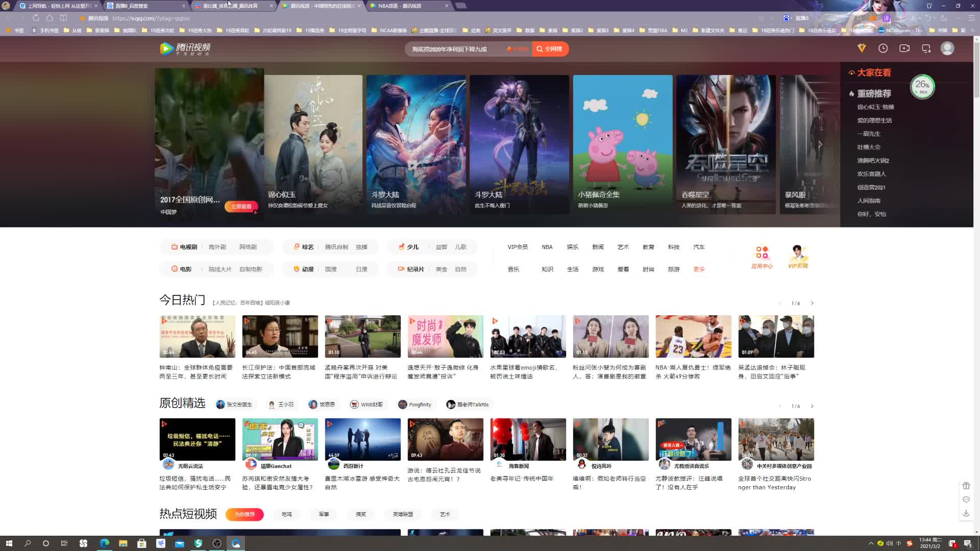Select the 英雄联盟 short video filter
This screenshot has height=551, width=980.
pos(403,514)
